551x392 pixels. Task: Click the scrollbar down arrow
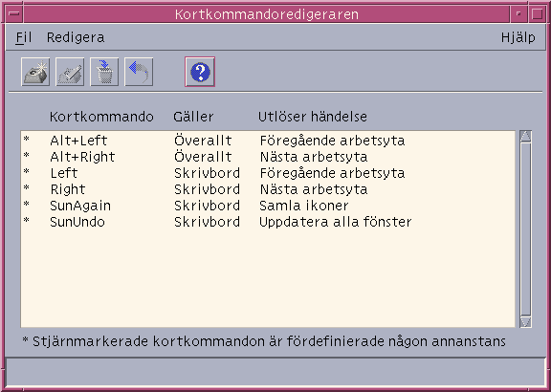point(526,321)
